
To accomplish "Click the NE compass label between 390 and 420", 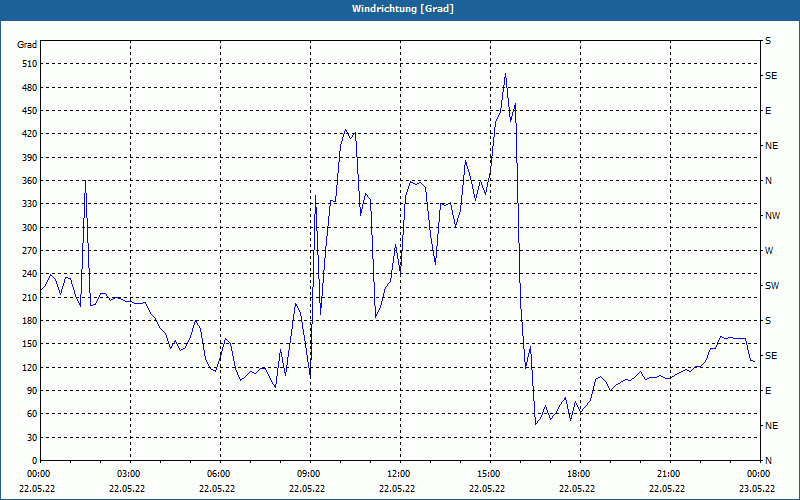I will pos(772,146).
